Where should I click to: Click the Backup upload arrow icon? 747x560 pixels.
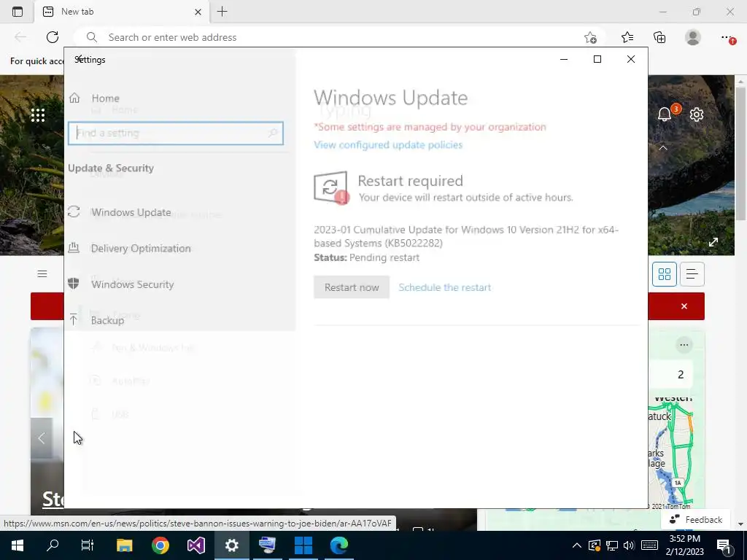pos(74,319)
